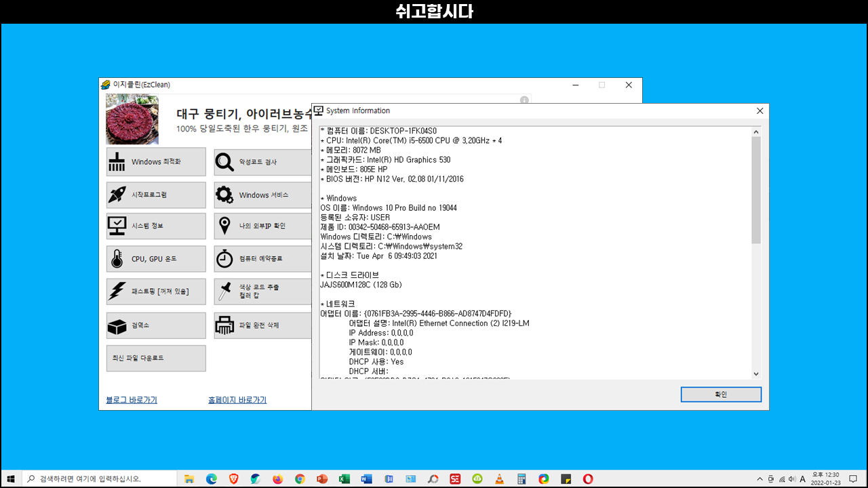Image resolution: width=868 pixels, height=488 pixels.
Task: Click the meat advertisement thumbnail in EzClean
Action: pyautogui.click(x=132, y=119)
